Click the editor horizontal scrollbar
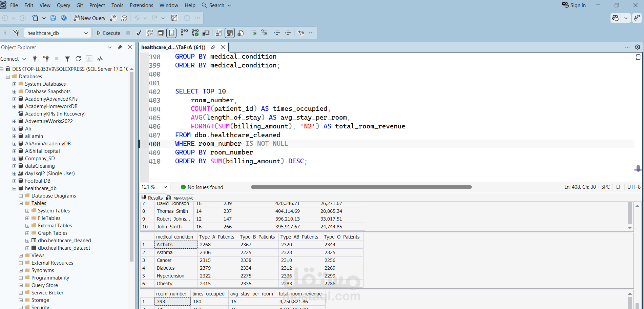 tap(361, 187)
